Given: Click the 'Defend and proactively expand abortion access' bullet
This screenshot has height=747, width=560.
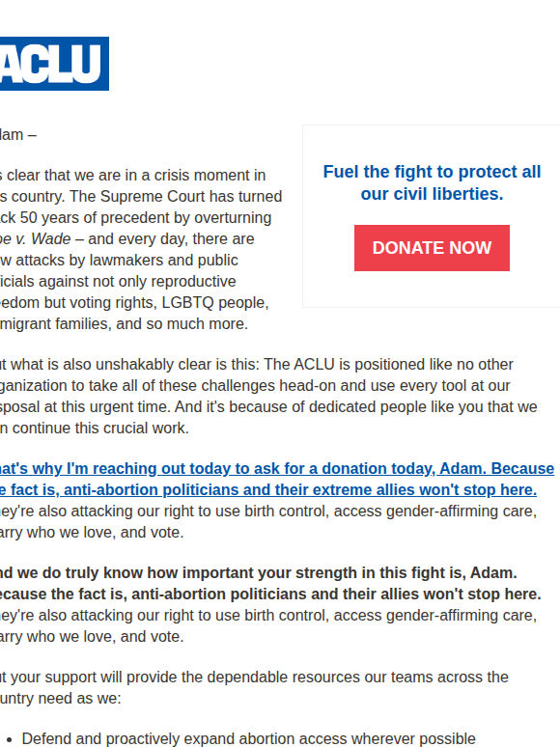Looking at the screenshot, I should point(249,738).
